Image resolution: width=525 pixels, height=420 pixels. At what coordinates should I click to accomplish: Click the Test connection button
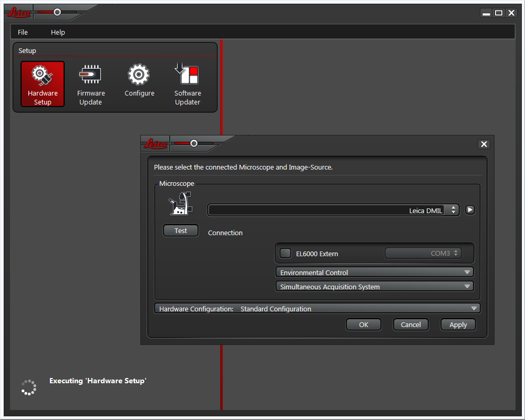click(x=181, y=230)
